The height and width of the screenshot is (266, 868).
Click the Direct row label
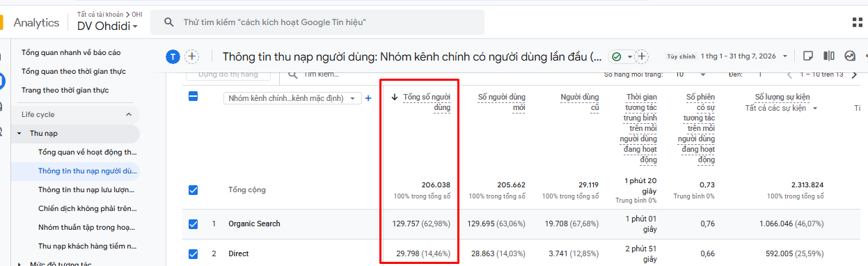coord(239,253)
